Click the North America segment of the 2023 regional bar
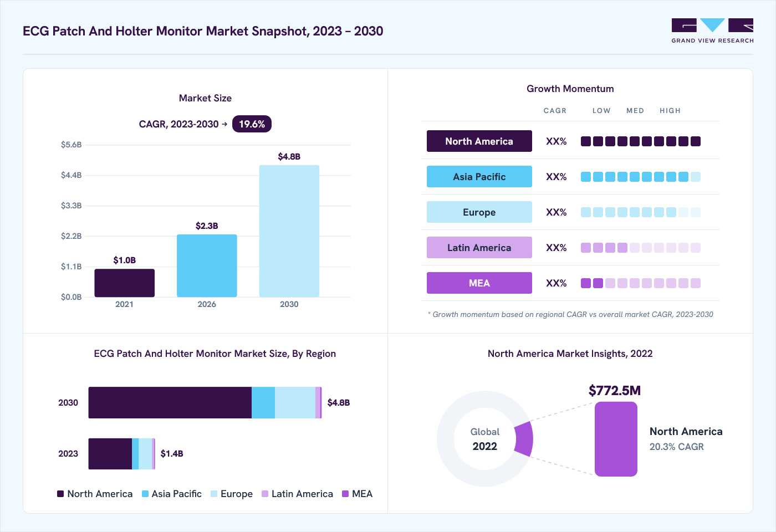 pos(110,454)
